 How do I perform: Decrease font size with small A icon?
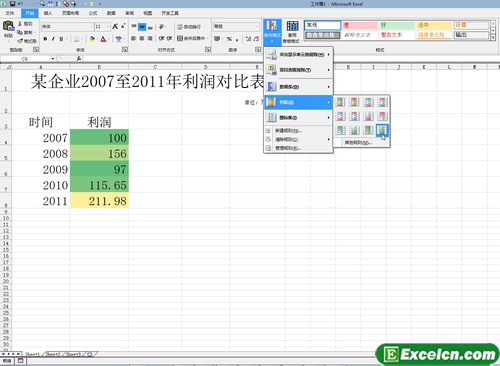coord(123,26)
